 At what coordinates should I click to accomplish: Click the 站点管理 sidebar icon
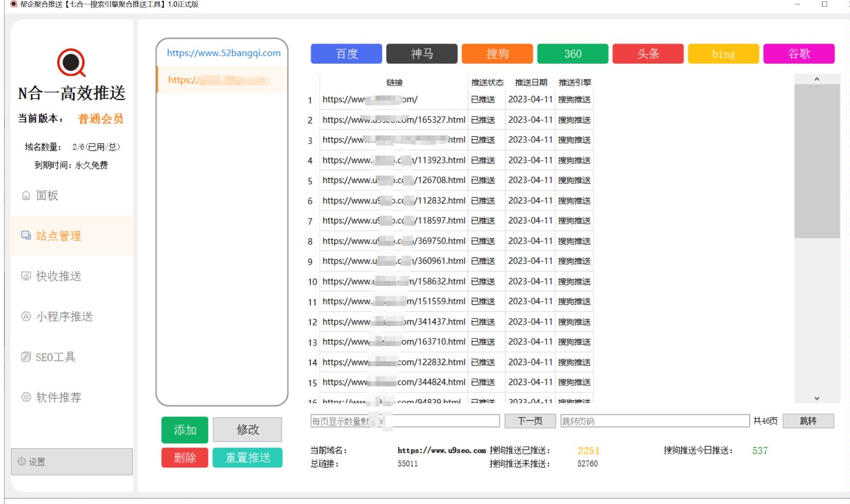26,235
